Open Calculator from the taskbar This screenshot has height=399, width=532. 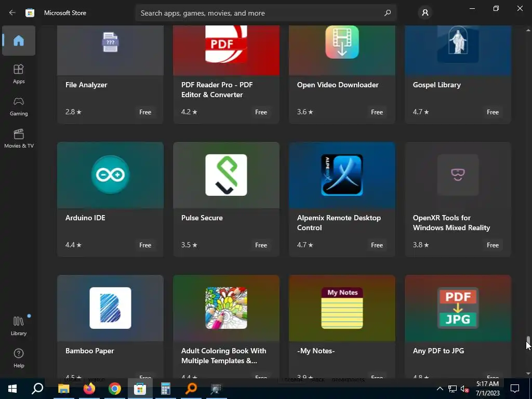click(166, 389)
